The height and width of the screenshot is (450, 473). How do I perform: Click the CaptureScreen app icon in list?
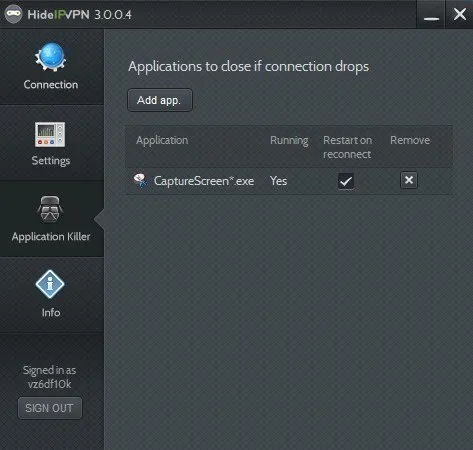[x=140, y=181]
